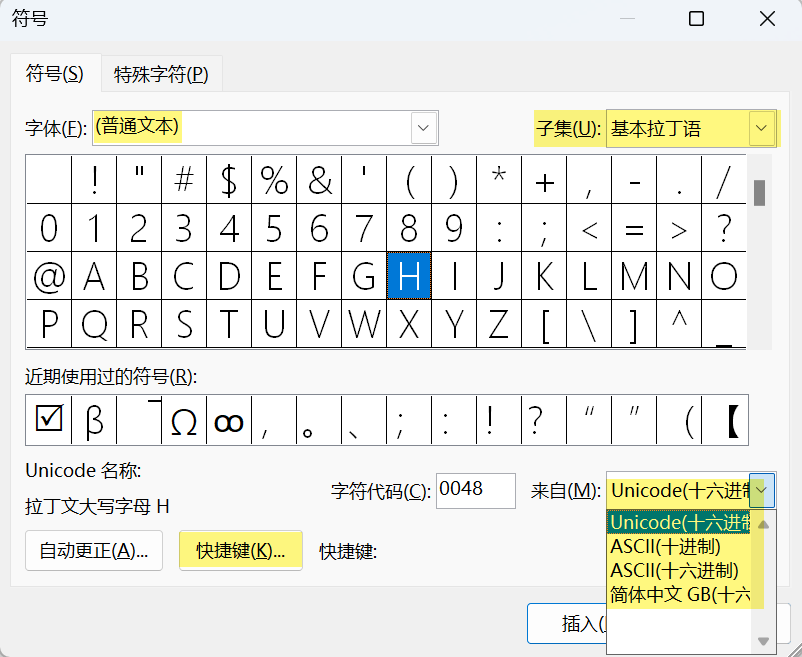This screenshot has width=802, height=657.
Task: Choose 简体中文 GB(十六进制) from the list
Action: coord(680,595)
